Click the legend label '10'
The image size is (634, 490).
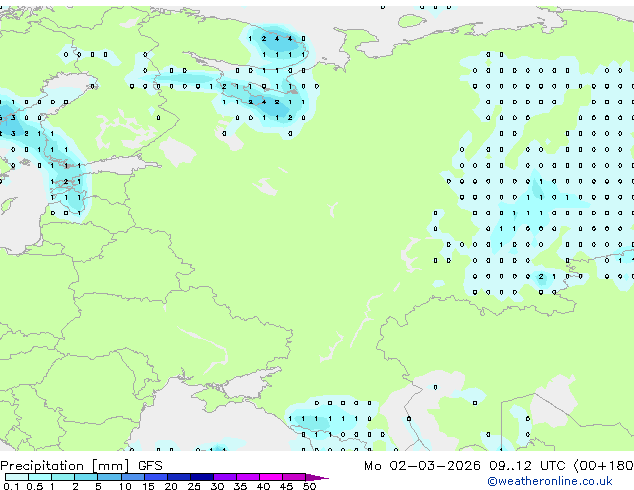125,486
